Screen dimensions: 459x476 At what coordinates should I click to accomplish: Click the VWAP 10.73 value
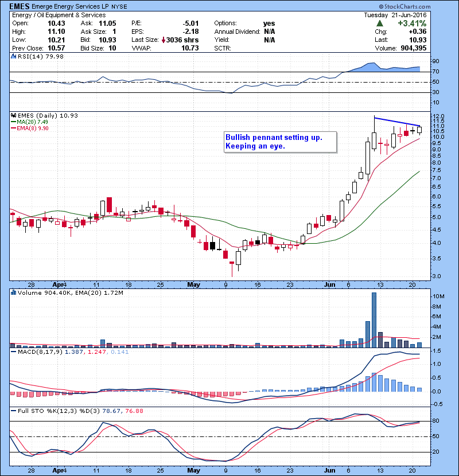(x=190, y=48)
